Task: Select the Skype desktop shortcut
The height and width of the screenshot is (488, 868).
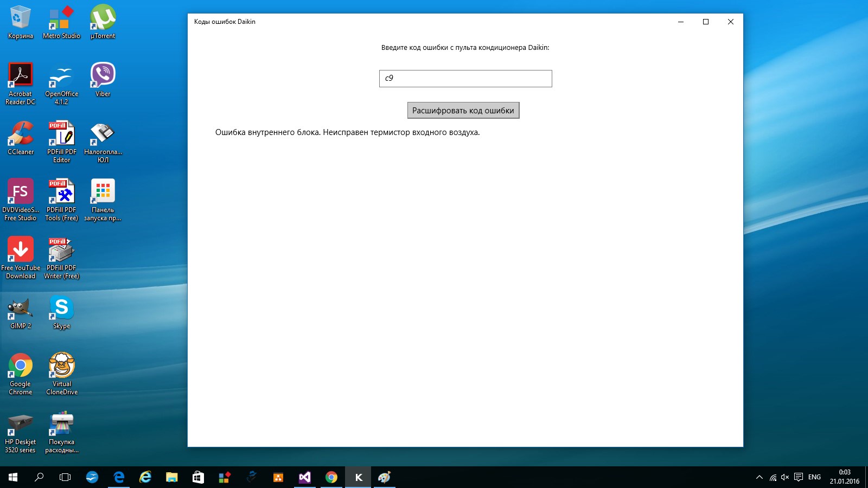Action: (x=61, y=312)
